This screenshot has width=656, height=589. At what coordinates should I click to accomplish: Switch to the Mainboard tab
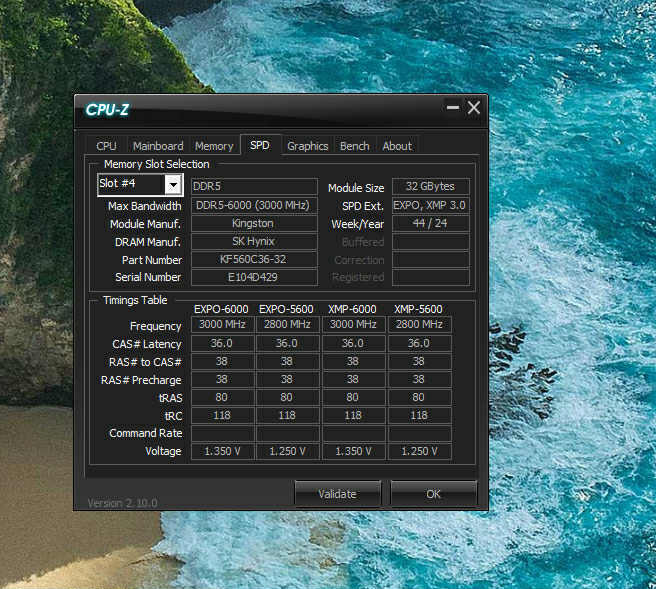158,146
